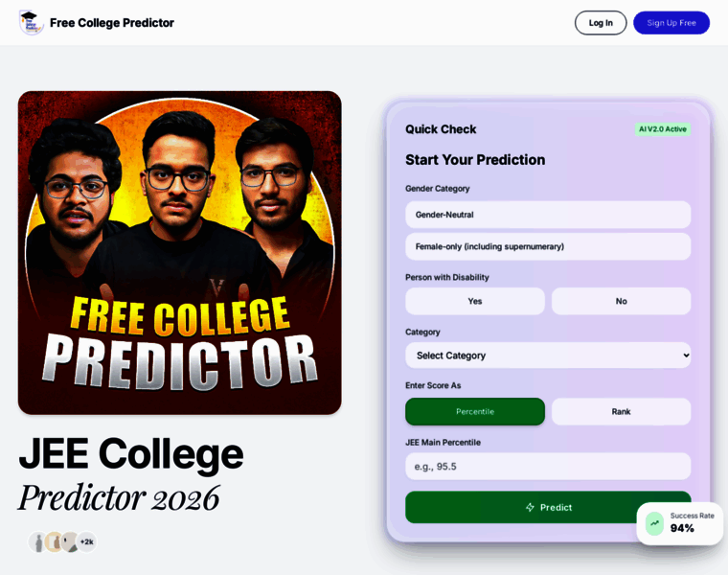The width and height of the screenshot is (728, 575).
Task: Select Female-only (including supernumerary) option
Action: pyautogui.click(x=548, y=246)
